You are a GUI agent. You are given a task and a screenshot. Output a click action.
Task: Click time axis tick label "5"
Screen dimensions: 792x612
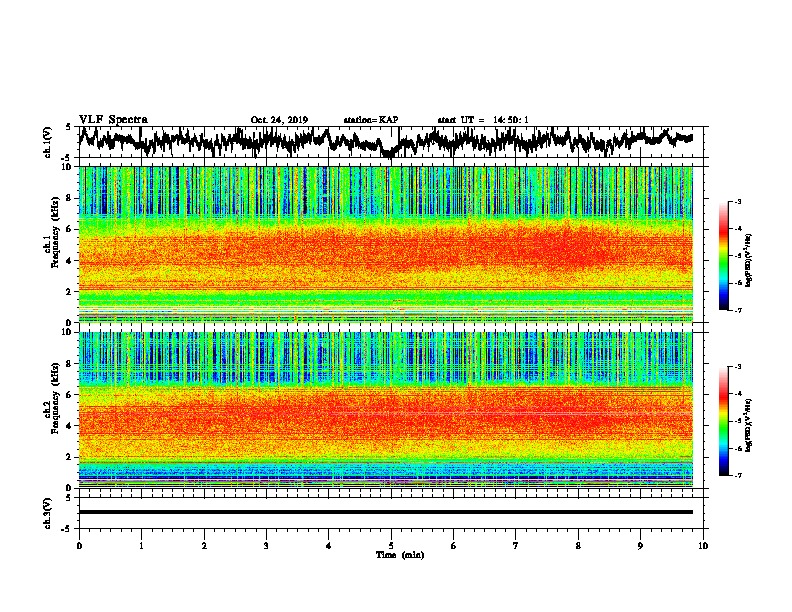(x=391, y=546)
